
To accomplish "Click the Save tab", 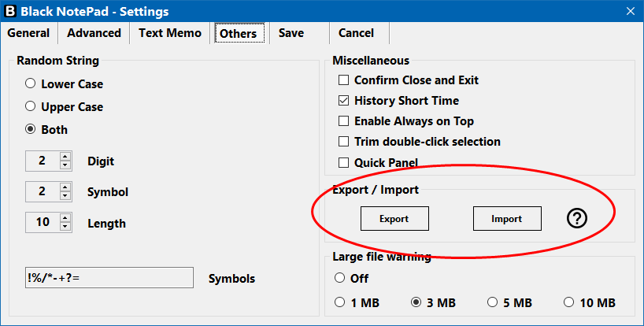I will click(291, 33).
